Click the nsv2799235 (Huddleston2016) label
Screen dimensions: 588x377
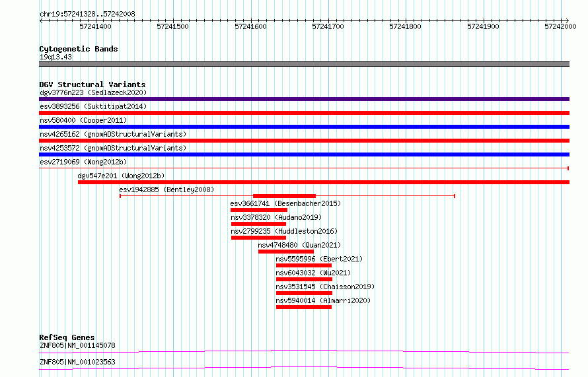tap(284, 231)
